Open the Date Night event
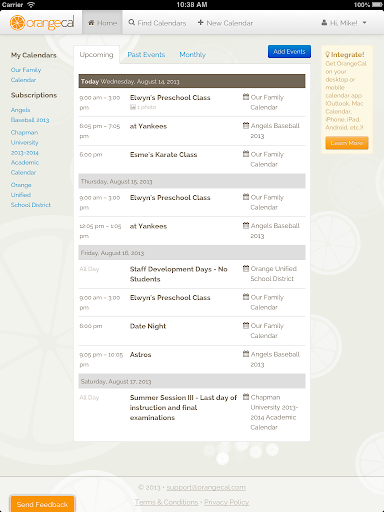The width and height of the screenshot is (384, 512). 148,326
